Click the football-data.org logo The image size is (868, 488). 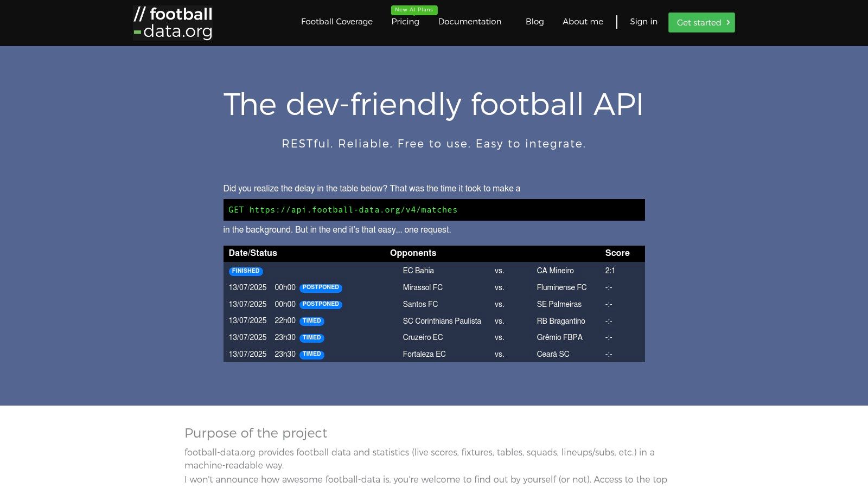coord(173,23)
